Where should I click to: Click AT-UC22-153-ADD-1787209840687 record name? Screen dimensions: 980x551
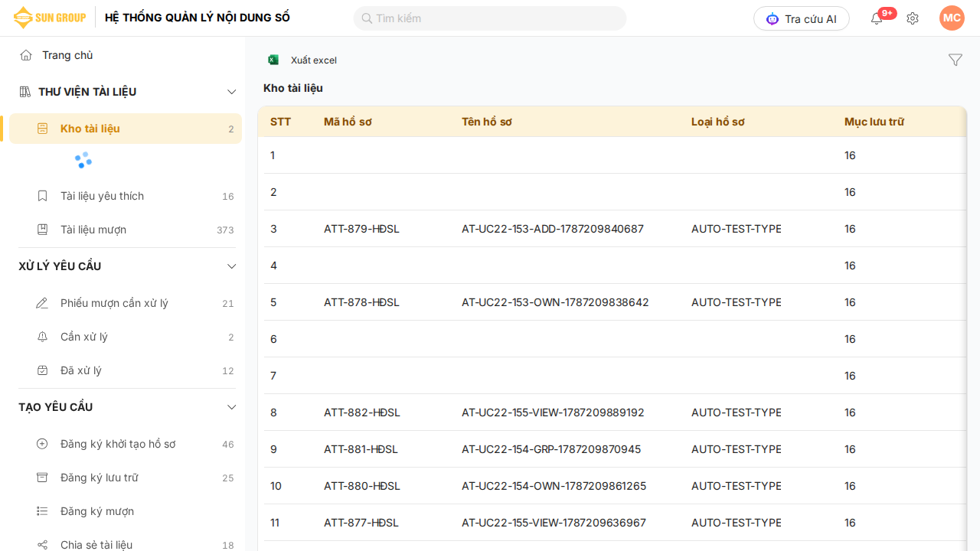tap(553, 229)
